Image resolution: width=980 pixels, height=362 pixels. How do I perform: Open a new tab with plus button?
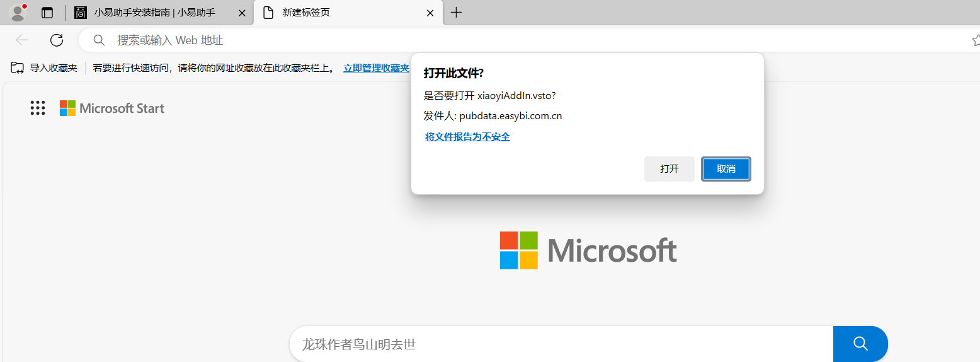pyautogui.click(x=457, y=13)
